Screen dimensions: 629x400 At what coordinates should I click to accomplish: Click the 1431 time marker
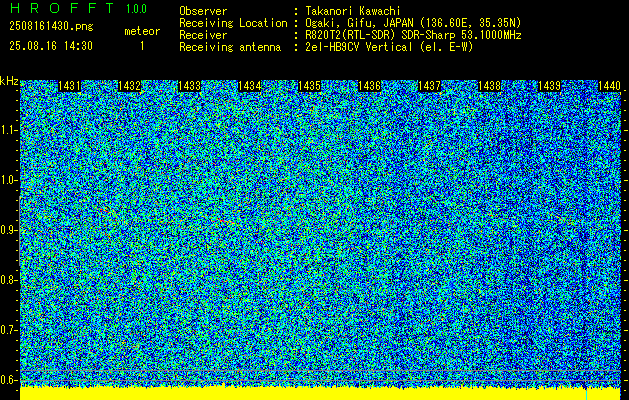click(x=69, y=85)
